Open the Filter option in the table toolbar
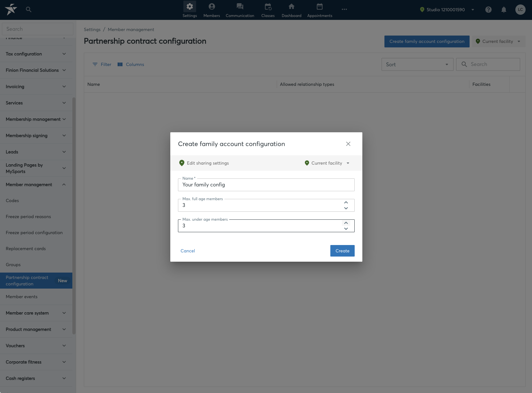The width and height of the screenshot is (532, 393). [102, 64]
